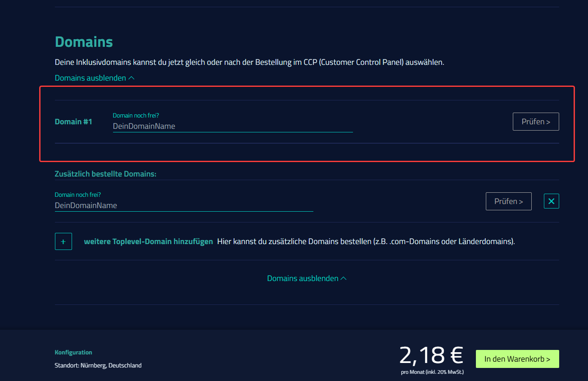The height and width of the screenshot is (381, 588).
Task: Click 'Hier kannst du zusätzliche Domains bestellen' description
Action: (366, 241)
